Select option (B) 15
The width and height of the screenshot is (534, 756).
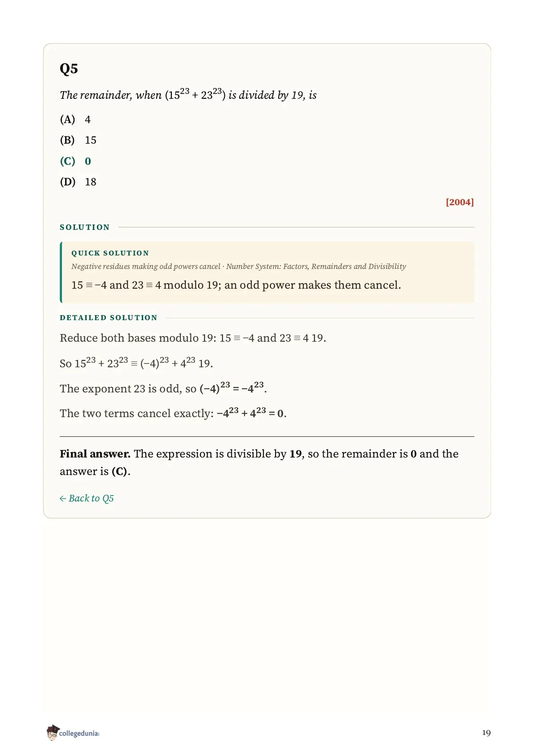pyautogui.click(x=78, y=140)
